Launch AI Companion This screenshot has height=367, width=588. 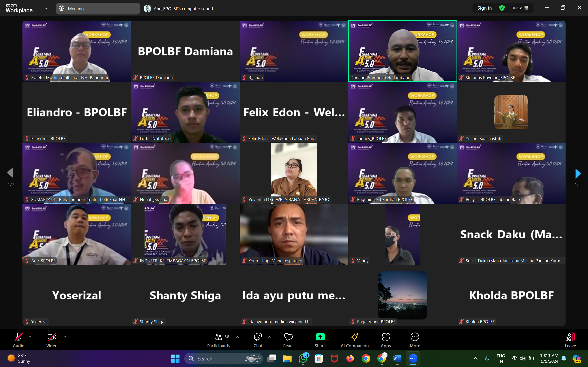pos(354,340)
